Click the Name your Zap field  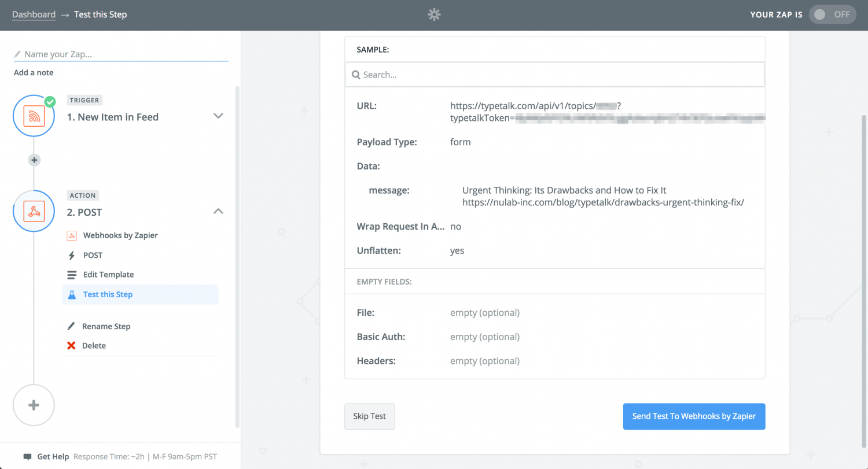(121, 54)
